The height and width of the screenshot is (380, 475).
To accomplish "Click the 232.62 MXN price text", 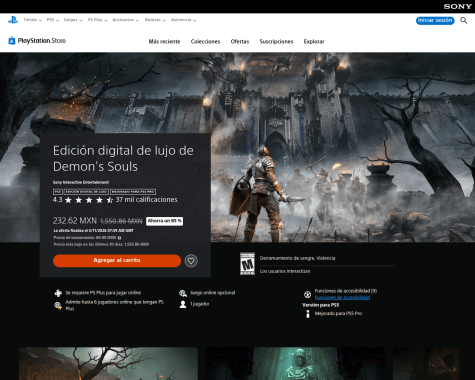I will pos(75,221).
